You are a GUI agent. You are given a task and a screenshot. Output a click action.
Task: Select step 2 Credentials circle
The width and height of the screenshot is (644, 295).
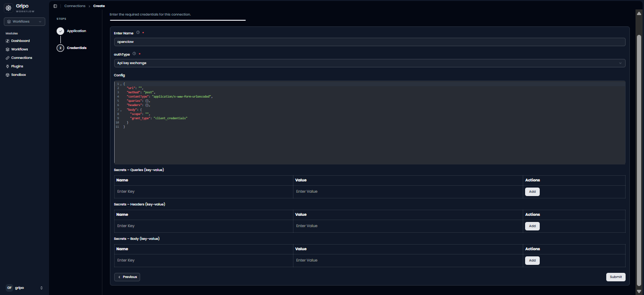coord(60,48)
